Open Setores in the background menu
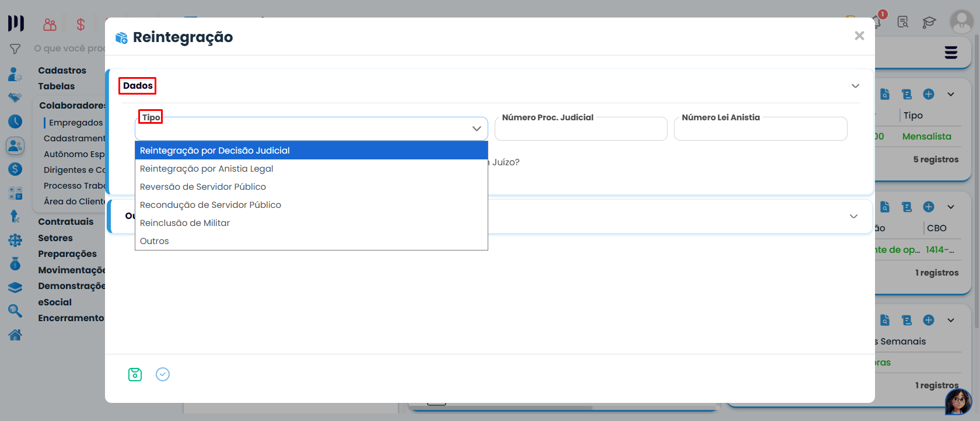This screenshot has height=421, width=980. [55, 238]
